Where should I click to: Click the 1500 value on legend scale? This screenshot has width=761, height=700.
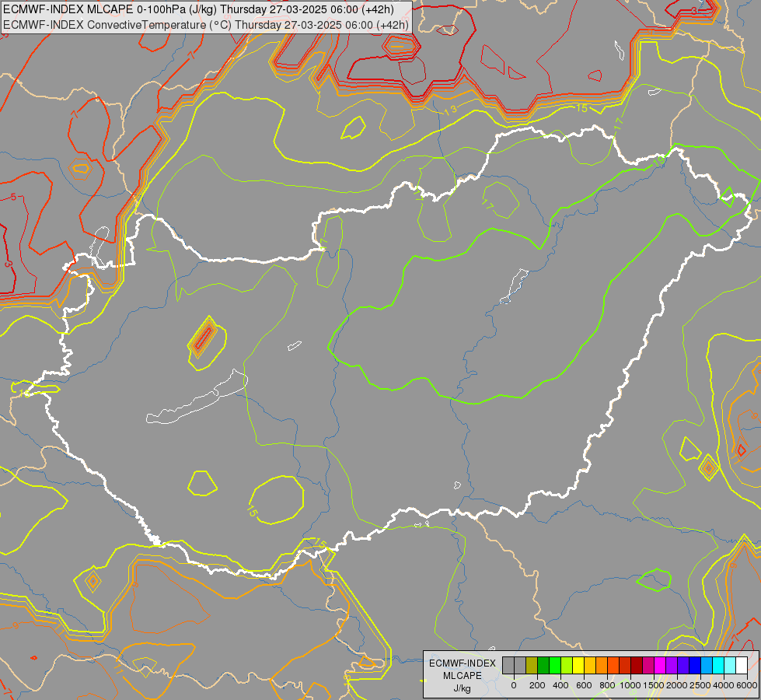pos(654,685)
